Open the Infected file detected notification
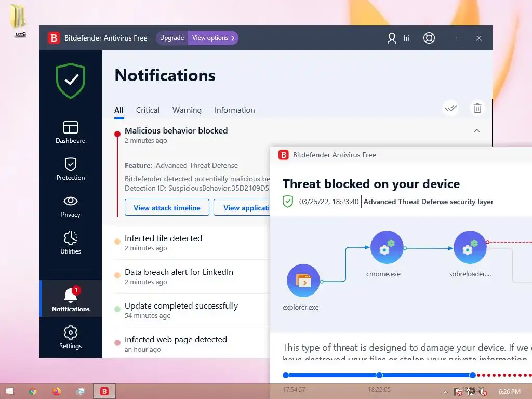Screen dimensions: 532x399 [192, 243]
